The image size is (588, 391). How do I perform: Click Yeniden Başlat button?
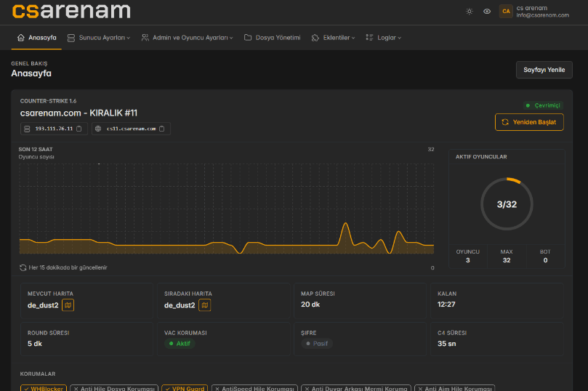coord(529,122)
